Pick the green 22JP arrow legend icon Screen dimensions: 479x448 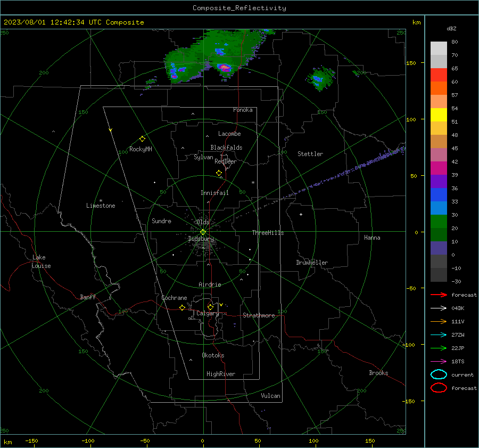coord(439,348)
